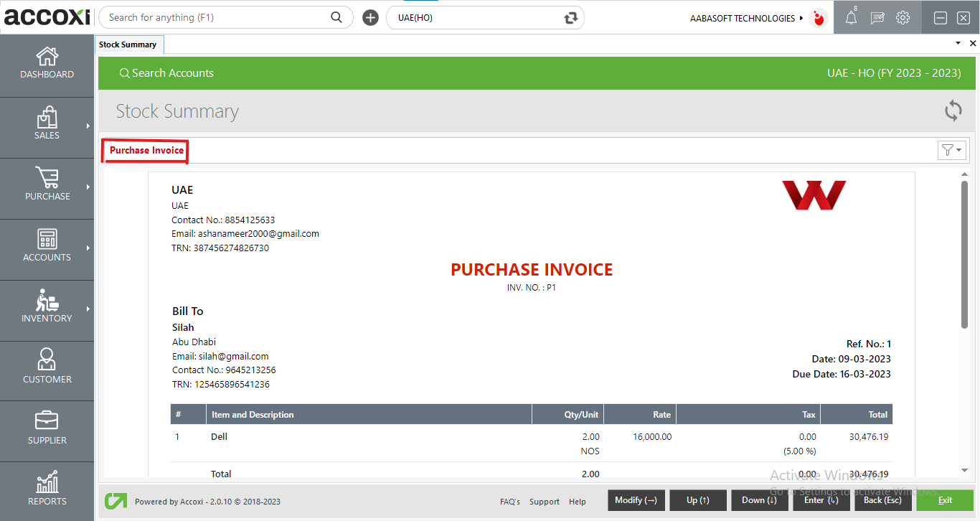Refresh the Stock Summary report
980x521 pixels.
coord(953,111)
